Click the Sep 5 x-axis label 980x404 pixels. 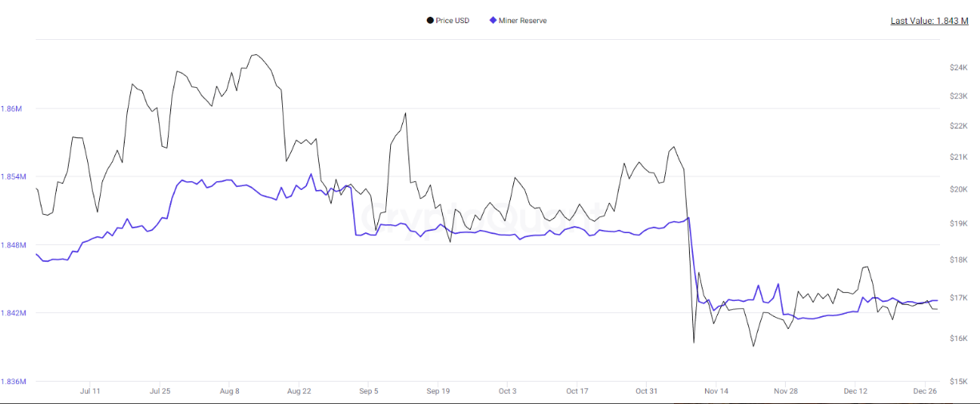click(368, 391)
